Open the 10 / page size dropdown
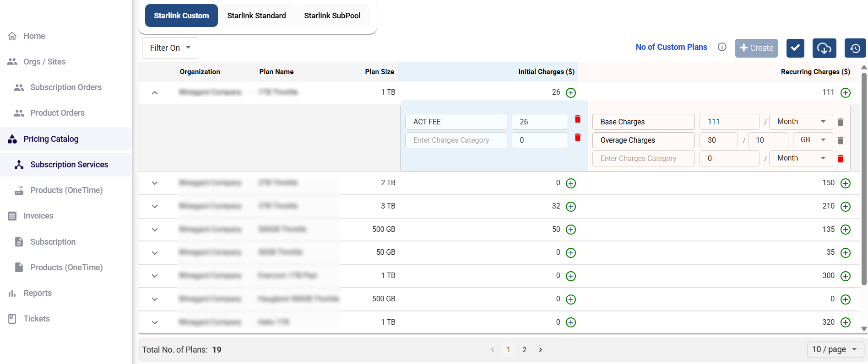The width and height of the screenshot is (868, 364). point(835,349)
